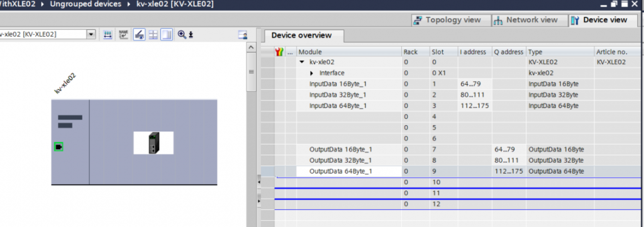Click the zoom magnifier icon
644x227 pixels.
coord(182,35)
